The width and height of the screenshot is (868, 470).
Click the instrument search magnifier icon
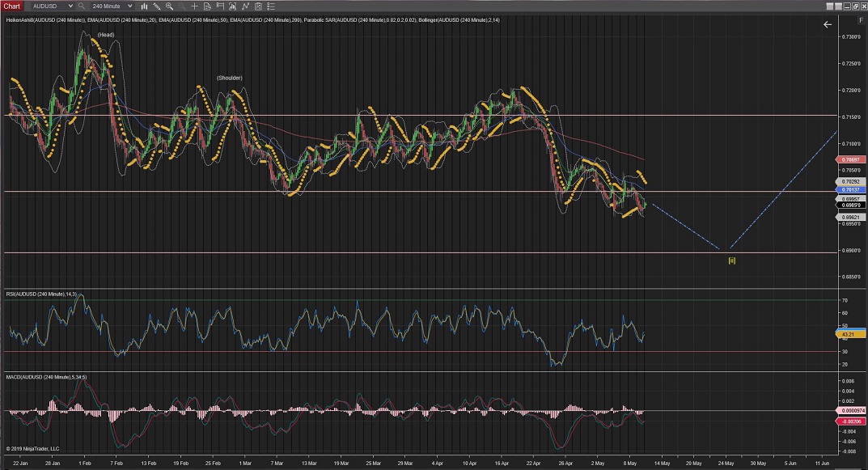(x=81, y=6)
